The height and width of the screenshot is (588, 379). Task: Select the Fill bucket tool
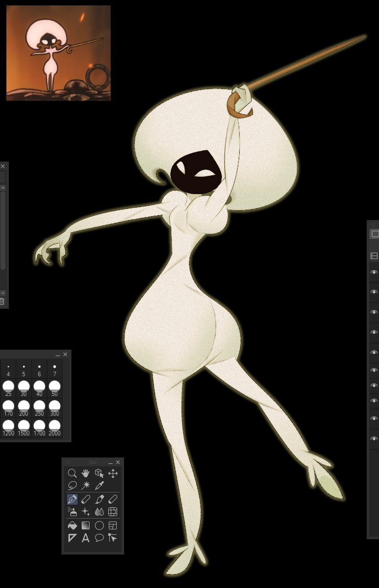pos(72,526)
